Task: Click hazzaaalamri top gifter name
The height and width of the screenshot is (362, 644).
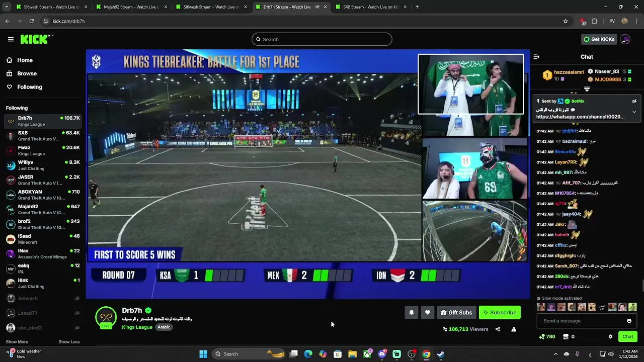Action: [x=569, y=72]
